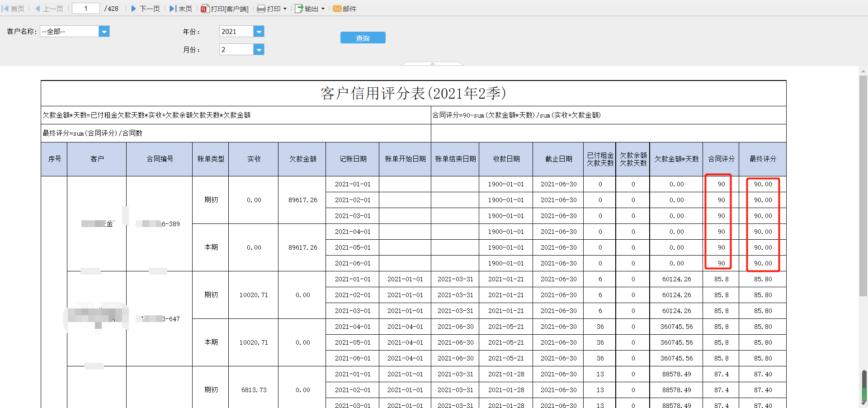Viewport: 868px width, 408px height.
Task: Expand the 打印 dropdown arrow
Action: (285, 9)
